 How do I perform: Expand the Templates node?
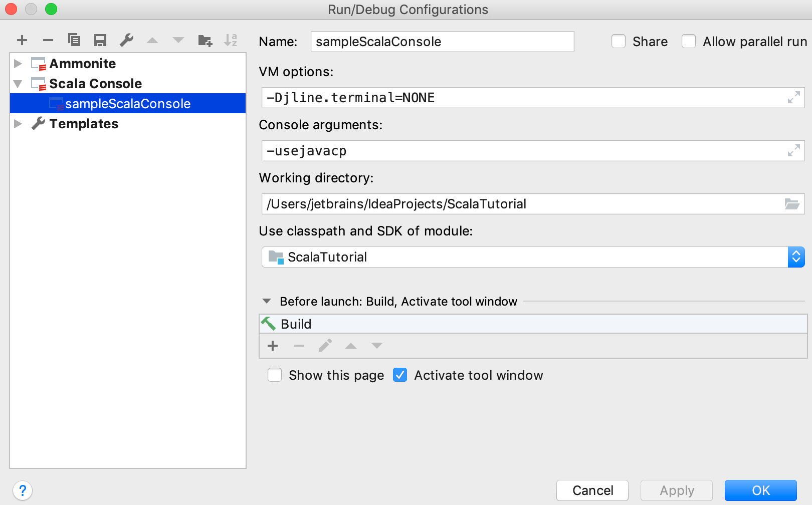[18, 124]
